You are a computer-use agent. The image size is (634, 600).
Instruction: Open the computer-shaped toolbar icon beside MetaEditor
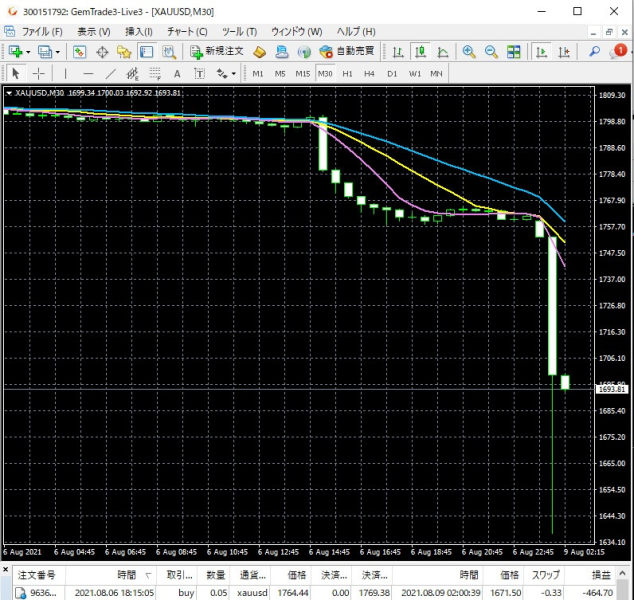tap(281, 52)
